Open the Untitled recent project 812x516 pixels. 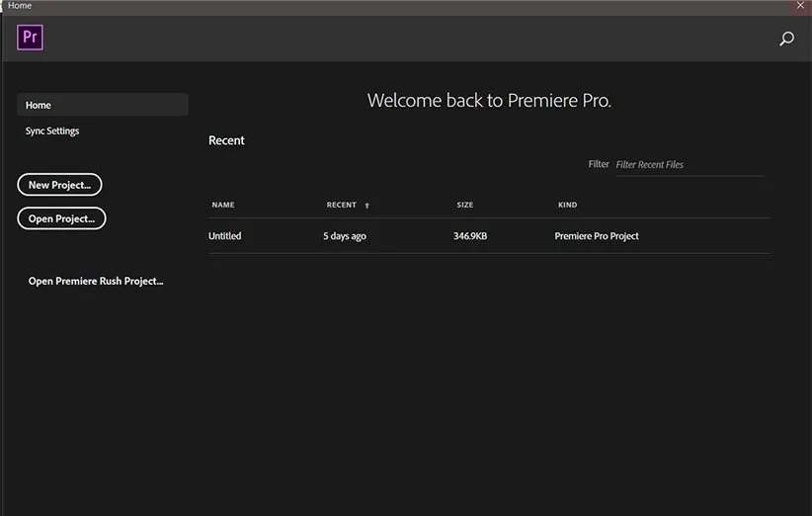click(225, 236)
